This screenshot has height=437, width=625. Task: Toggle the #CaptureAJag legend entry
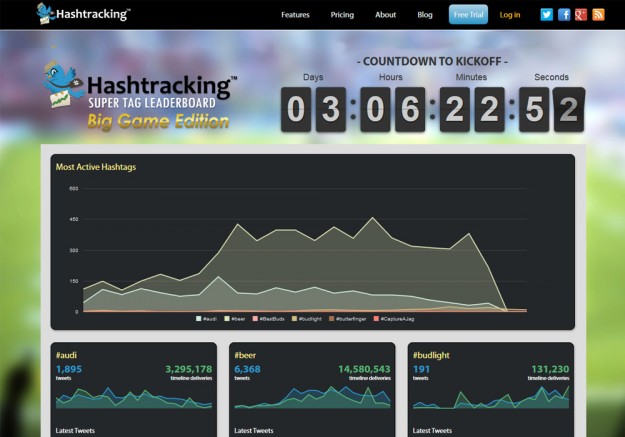pos(393,318)
